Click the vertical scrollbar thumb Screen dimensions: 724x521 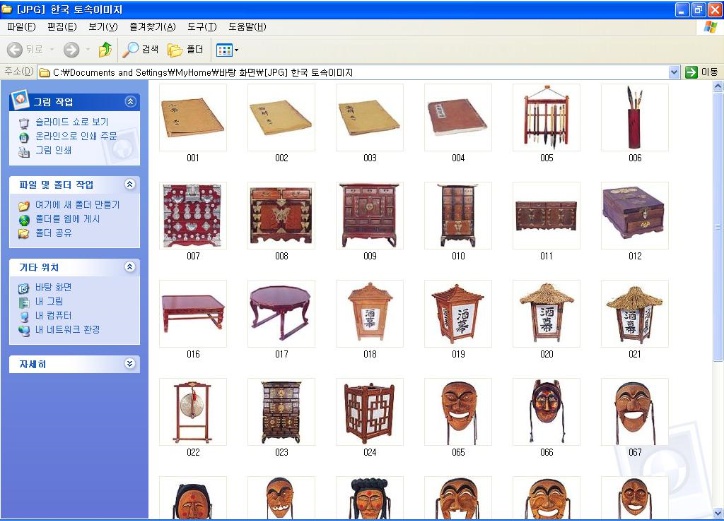[x=718, y=227]
